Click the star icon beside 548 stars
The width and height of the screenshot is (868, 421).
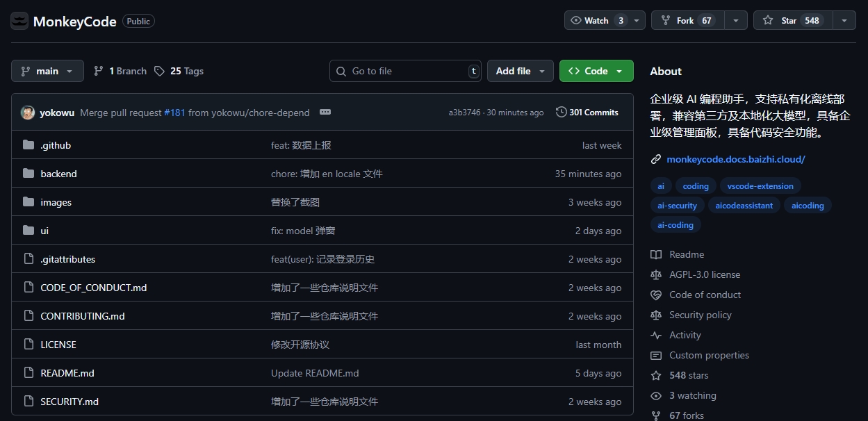point(656,376)
